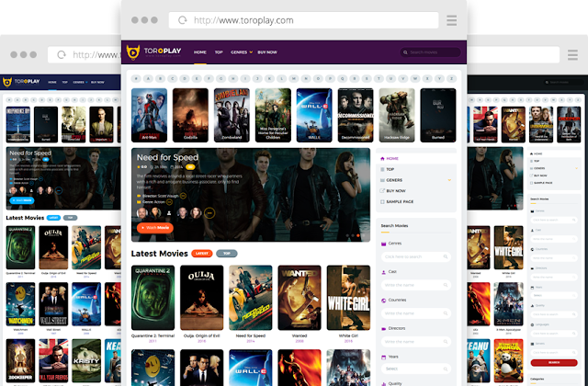This screenshot has width=588, height=386.
Task: Expand Geners arrow in right background window sidebar
Action: 576,168
